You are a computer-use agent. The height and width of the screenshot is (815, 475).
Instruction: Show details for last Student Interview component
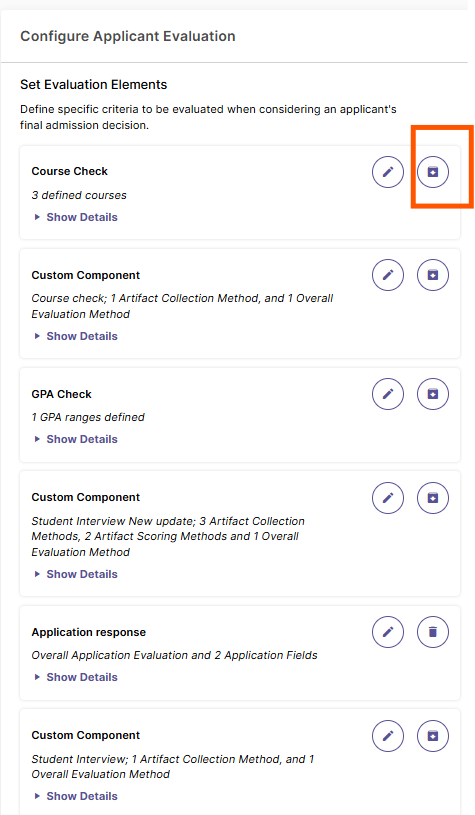coord(76,796)
